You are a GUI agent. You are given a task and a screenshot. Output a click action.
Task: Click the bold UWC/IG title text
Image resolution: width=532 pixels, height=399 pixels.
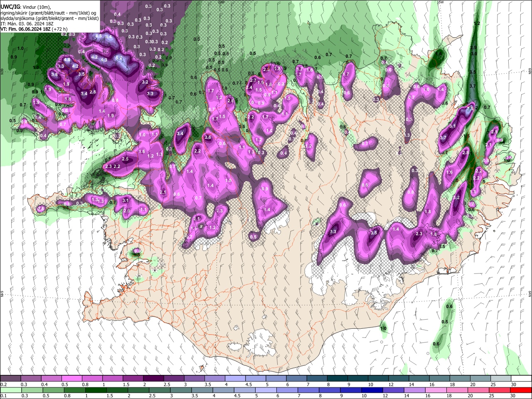tap(10, 7)
